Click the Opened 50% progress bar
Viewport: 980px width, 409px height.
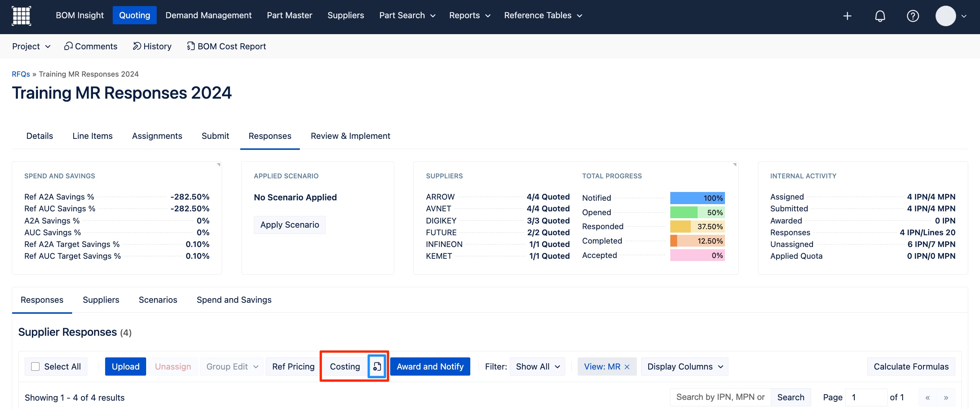(x=697, y=212)
